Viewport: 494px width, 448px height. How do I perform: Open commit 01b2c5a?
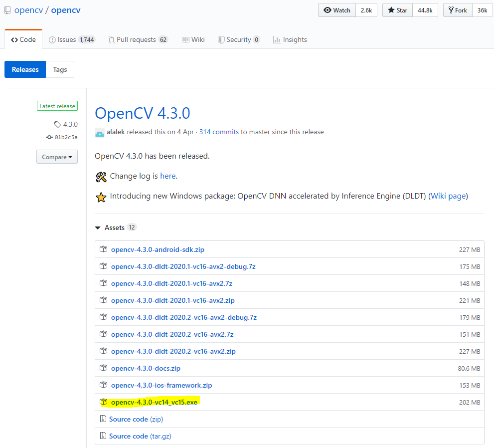point(66,137)
